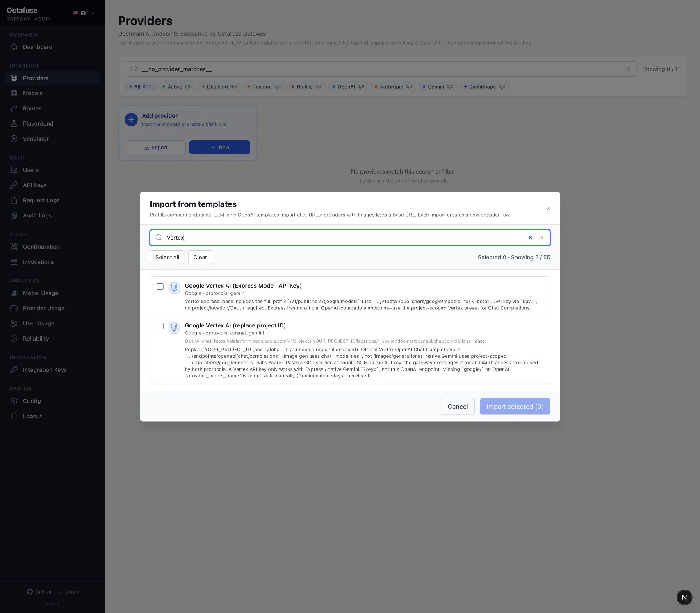The image size is (700, 613).
Task: Open Models from the sidebar menu
Action: click(x=52, y=93)
